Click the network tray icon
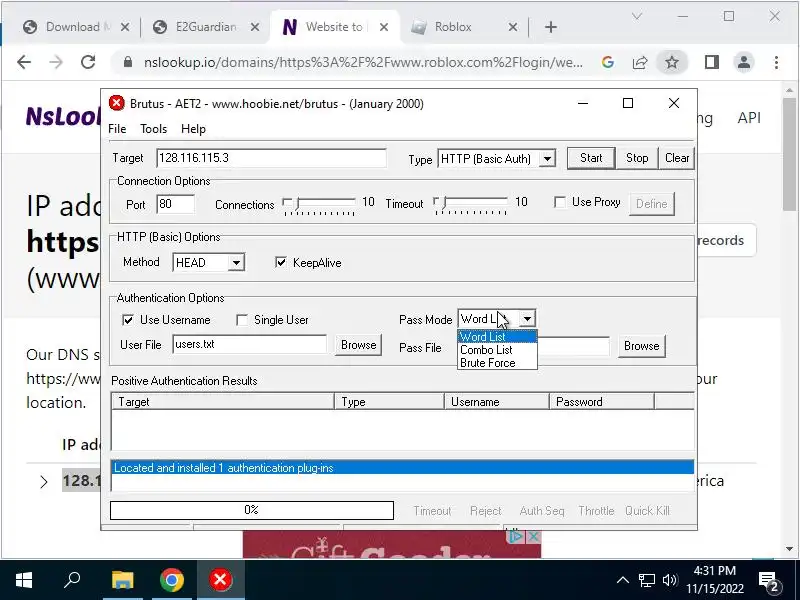Screen dimensions: 800x600 646,580
